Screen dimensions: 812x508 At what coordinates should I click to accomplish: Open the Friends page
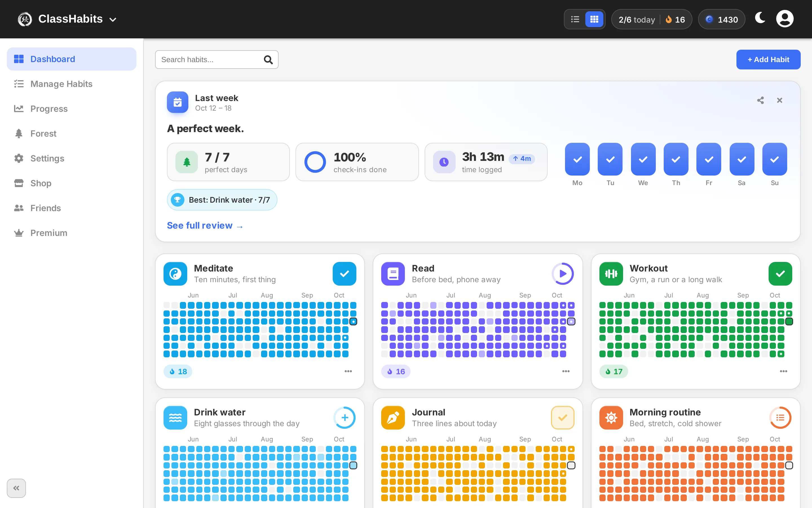point(71,208)
